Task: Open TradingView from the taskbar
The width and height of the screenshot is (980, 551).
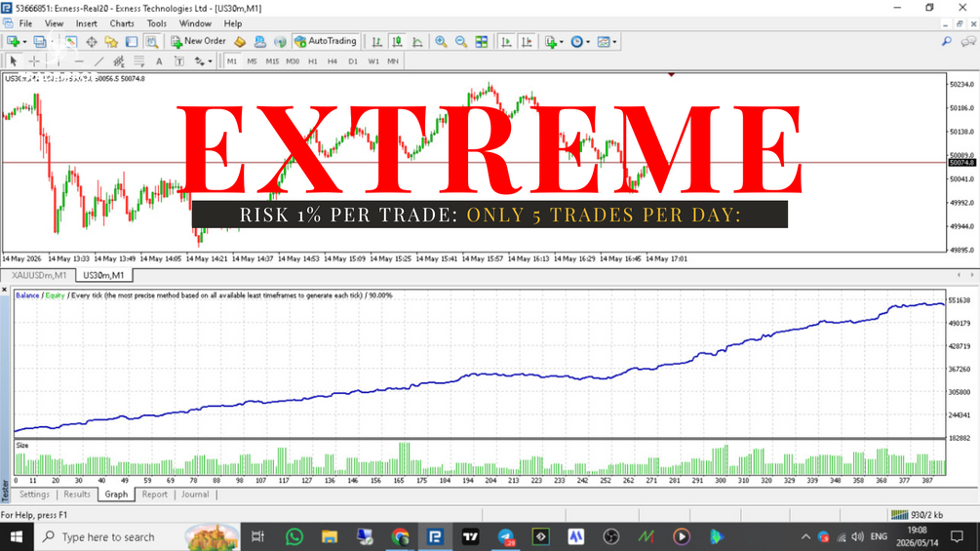Action: point(470,537)
